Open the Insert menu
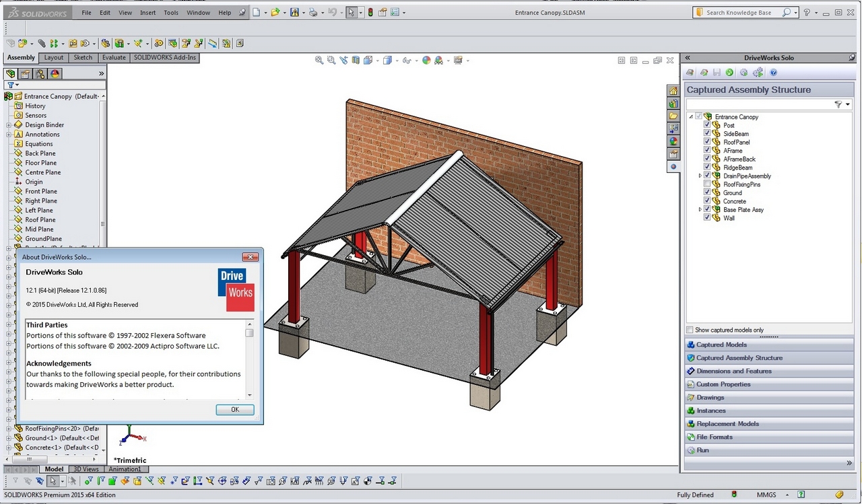The width and height of the screenshot is (862, 504). [x=147, y=12]
